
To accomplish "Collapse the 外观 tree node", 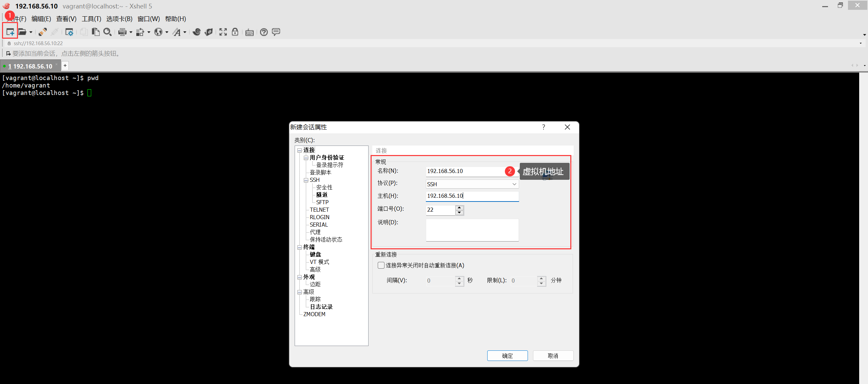I will (299, 277).
